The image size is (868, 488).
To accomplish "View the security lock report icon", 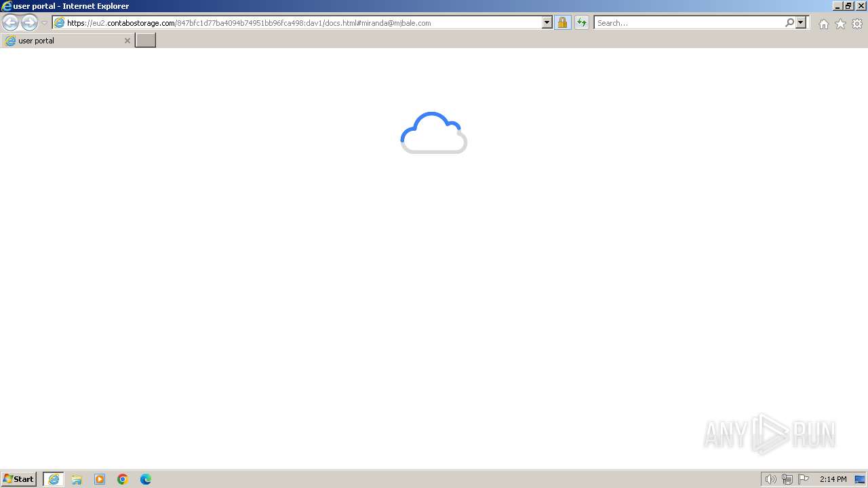I will (x=562, y=23).
